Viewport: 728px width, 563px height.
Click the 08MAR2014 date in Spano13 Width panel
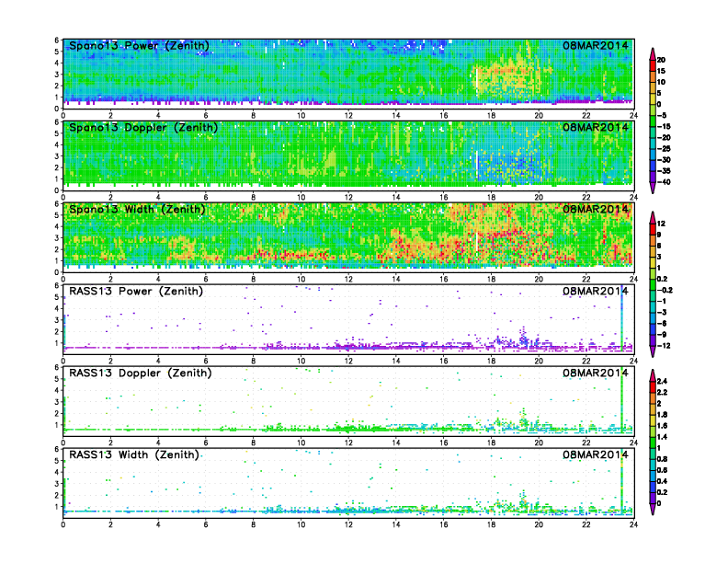coord(596,209)
